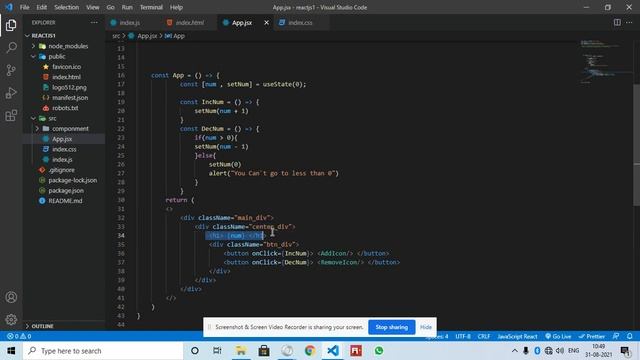Viewport: 640px width, 360px height.
Task: Open the Search view in activity bar
Action: coord(11,47)
